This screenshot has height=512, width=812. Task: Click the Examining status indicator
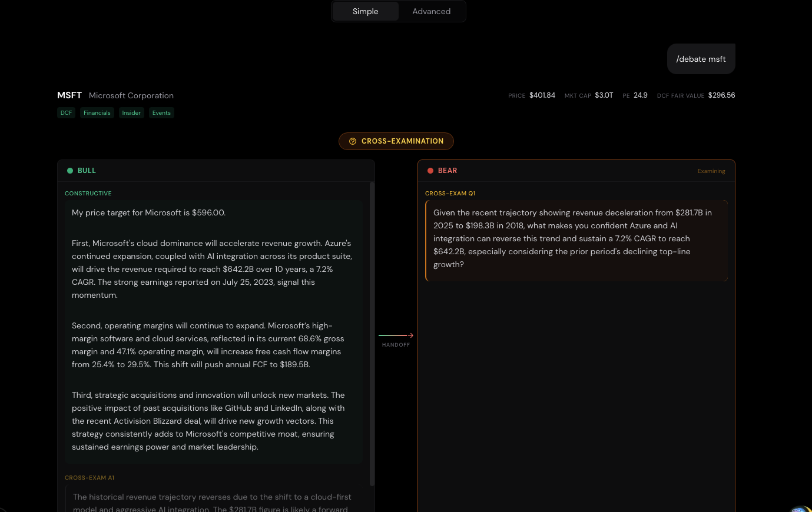(x=711, y=171)
